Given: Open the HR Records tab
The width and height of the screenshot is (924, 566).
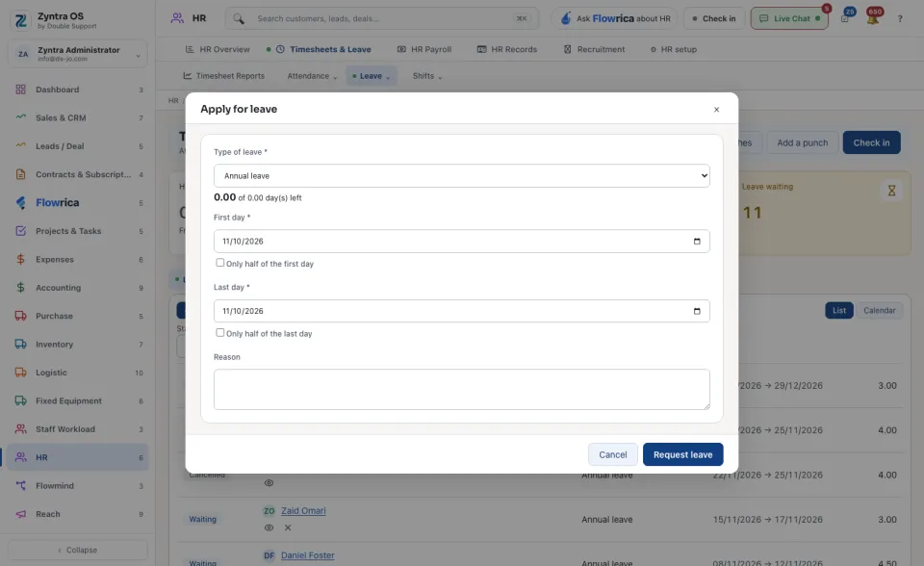Looking at the screenshot, I should coord(507,49).
